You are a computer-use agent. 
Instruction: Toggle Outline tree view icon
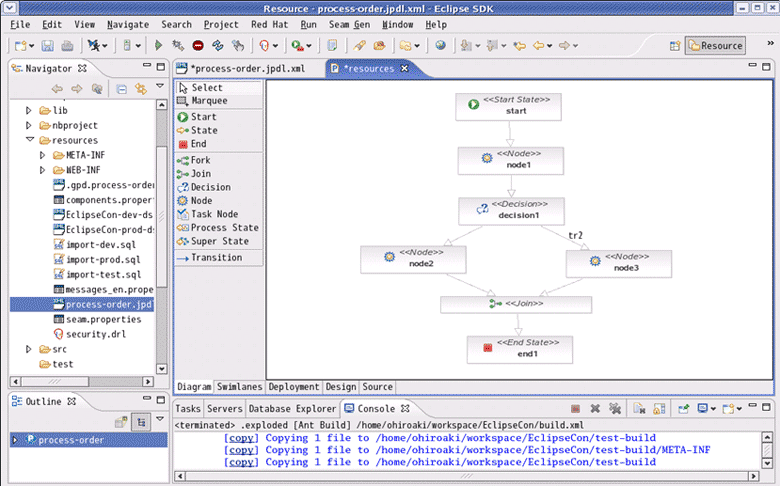pyautogui.click(x=141, y=423)
